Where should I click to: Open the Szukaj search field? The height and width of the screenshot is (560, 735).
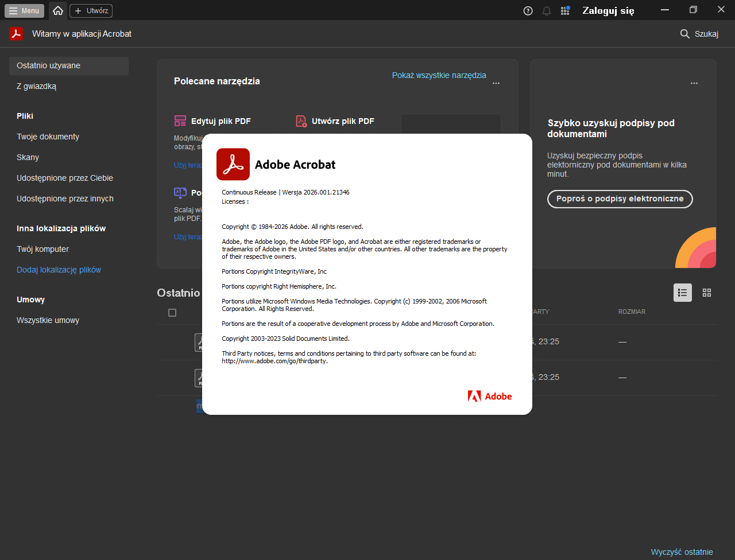699,34
